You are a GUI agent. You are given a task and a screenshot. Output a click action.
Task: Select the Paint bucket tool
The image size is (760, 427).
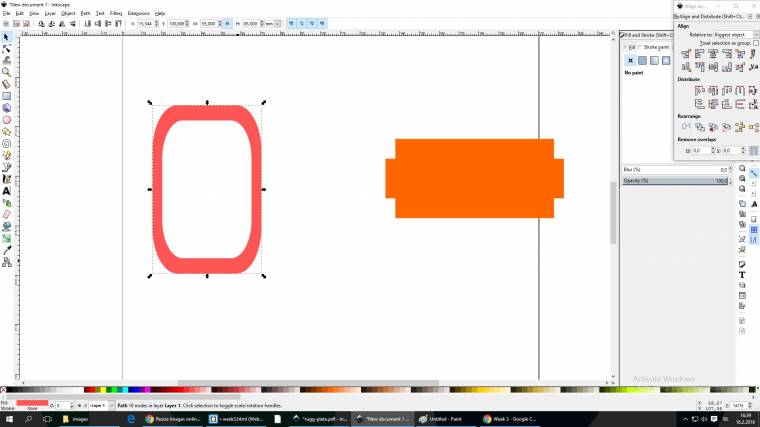click(6, 226)
